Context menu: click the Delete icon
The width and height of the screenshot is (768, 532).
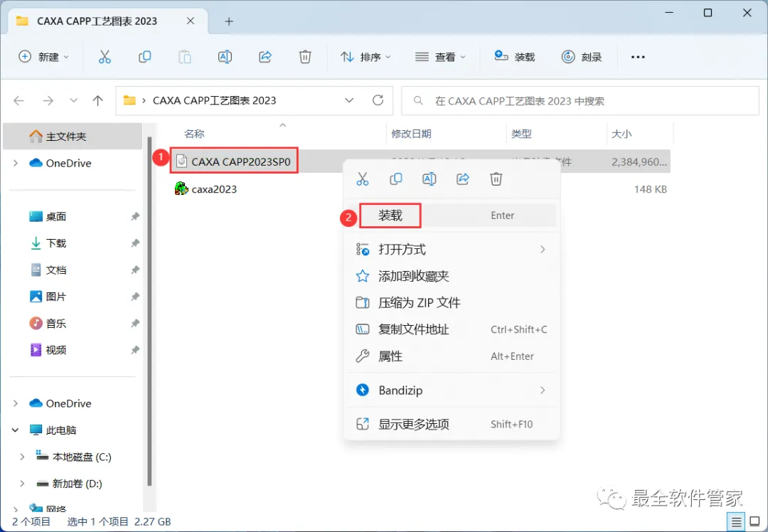click(496, 179)
